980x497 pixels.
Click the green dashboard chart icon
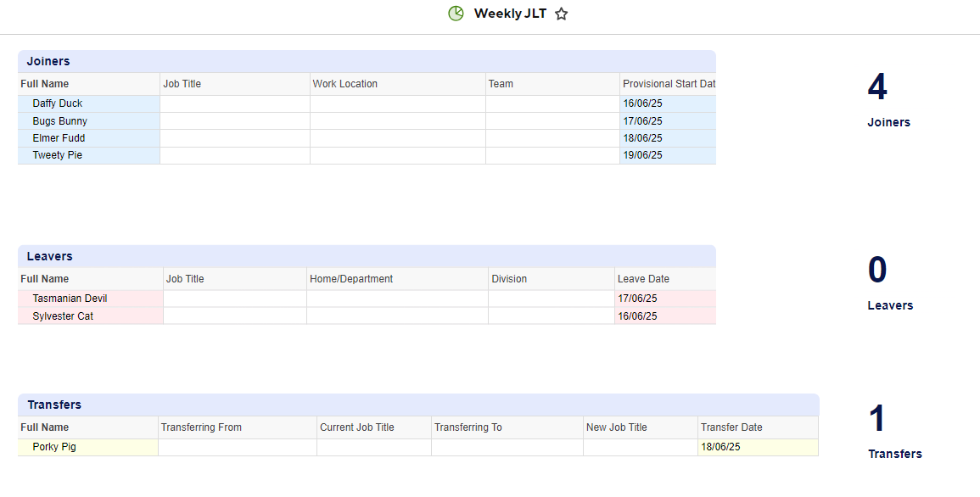tap(456, 13)
